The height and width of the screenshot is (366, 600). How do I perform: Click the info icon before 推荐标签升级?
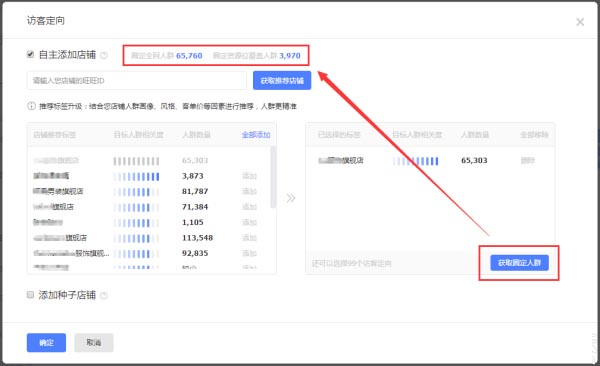pyautogui.click(x=31, y=106)
